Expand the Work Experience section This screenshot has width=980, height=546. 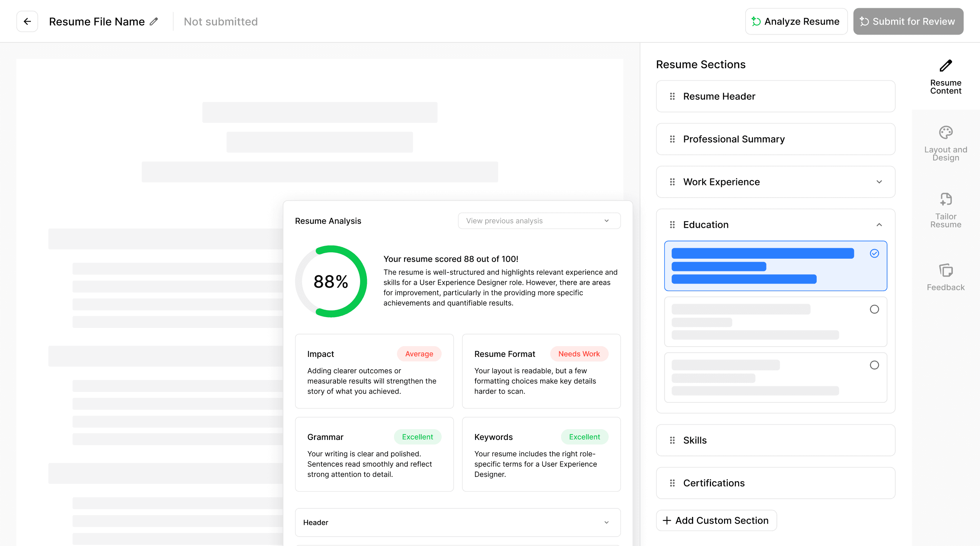879,182
